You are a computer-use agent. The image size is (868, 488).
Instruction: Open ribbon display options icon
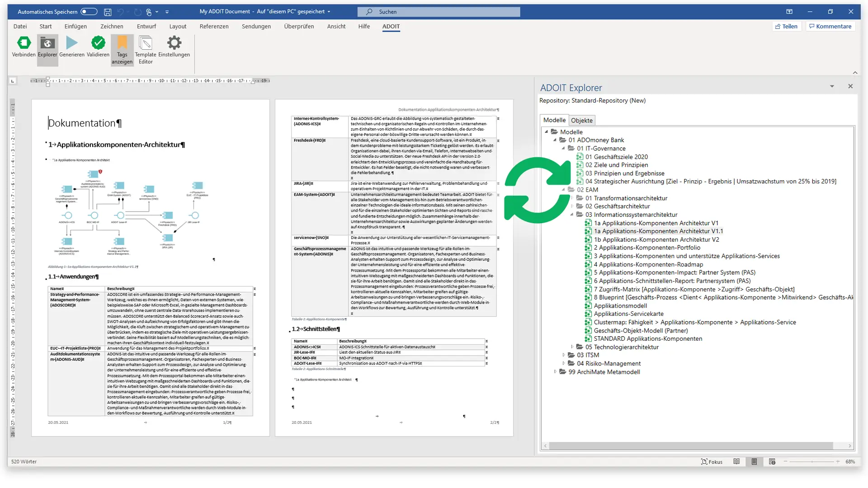point(789,12)
